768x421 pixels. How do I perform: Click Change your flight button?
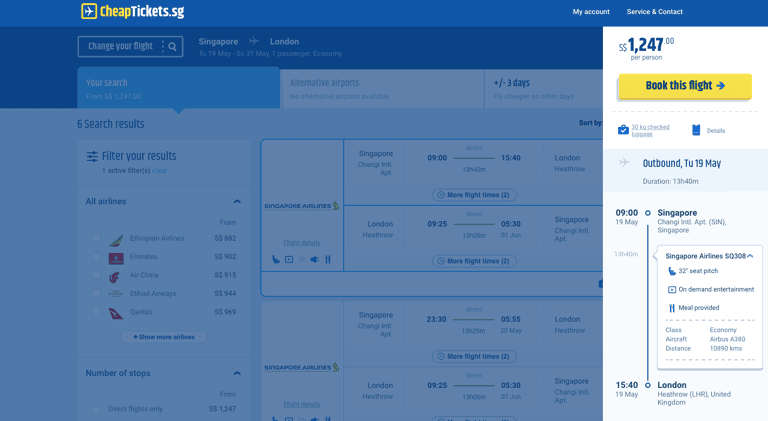(x=130, y=47)
